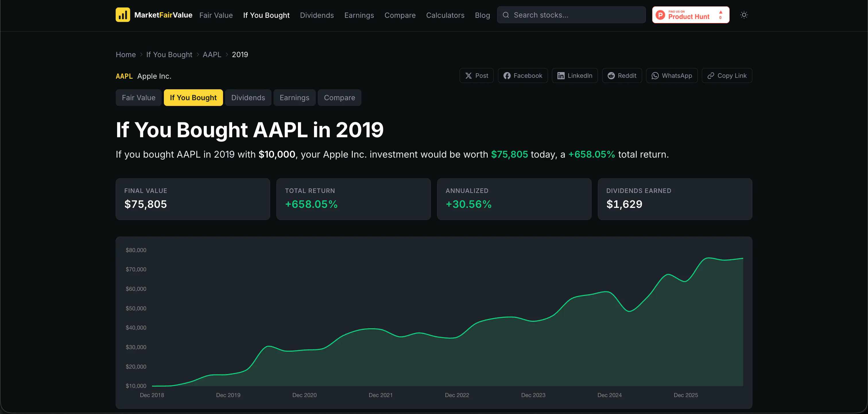Click the Dec 2025 x-axis label

pyautogui.click(x=686, y=395)
